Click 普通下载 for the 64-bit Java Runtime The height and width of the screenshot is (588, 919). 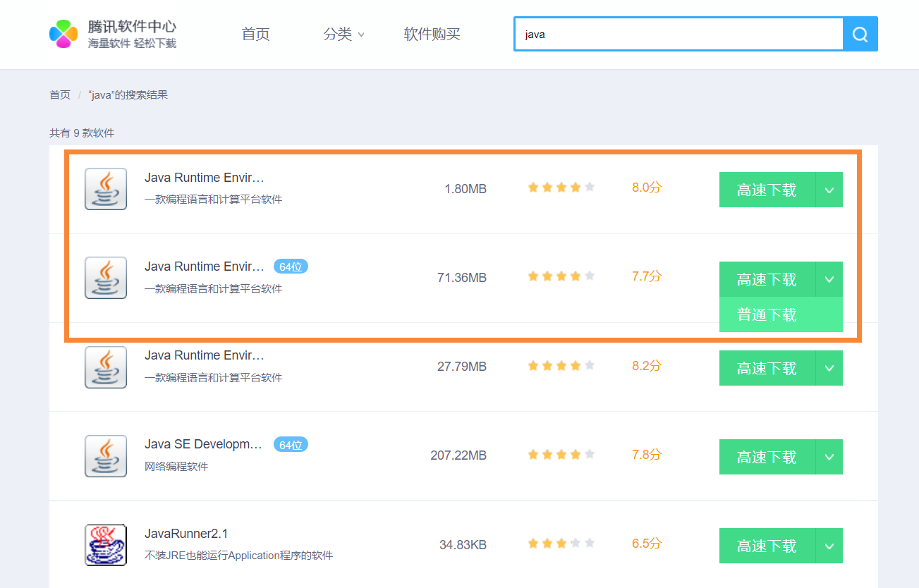(x=766, y=314)
